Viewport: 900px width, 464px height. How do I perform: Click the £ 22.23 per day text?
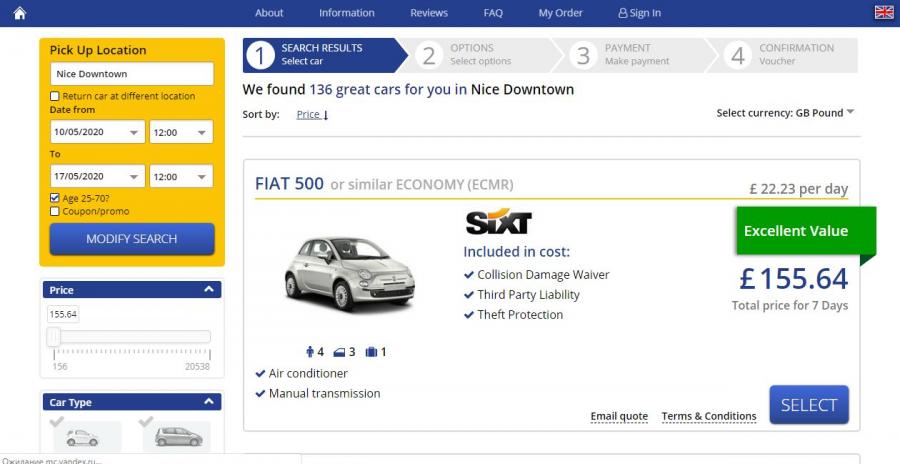coord(798,189)
